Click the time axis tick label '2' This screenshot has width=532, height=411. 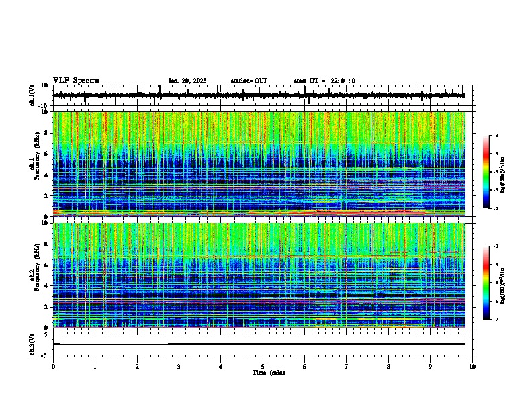[x=137, y=367]
